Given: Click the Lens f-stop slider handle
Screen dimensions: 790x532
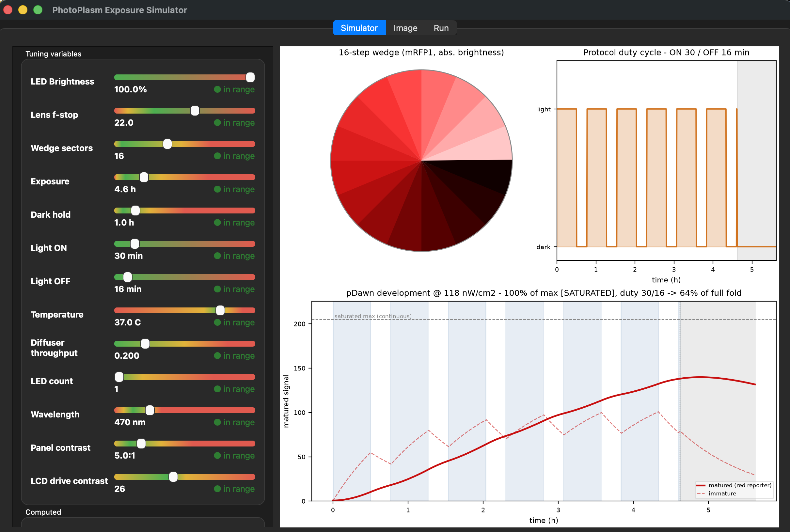Looking at the screenshot, I should click(195, 111).
